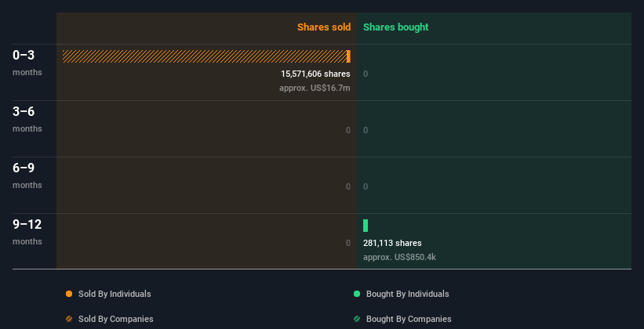Click the approx. US$16.7m label
644x329 pixels.
(x=315, y=88)
